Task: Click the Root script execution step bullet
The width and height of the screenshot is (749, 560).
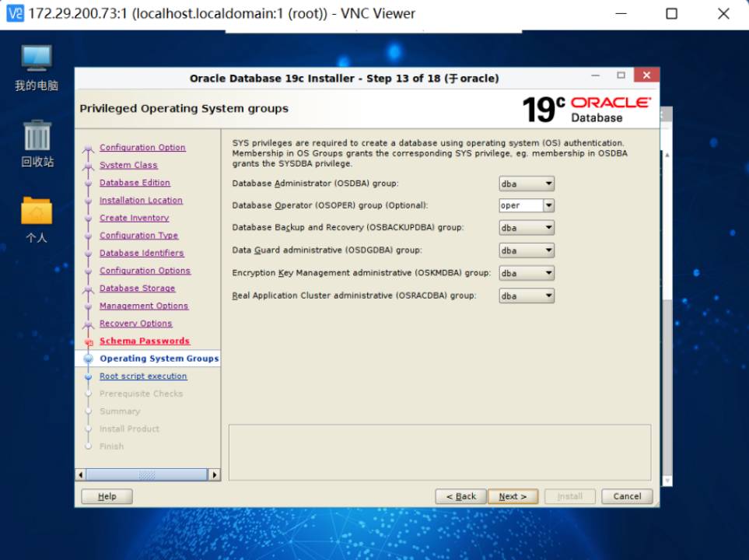Action: [88, 376]
